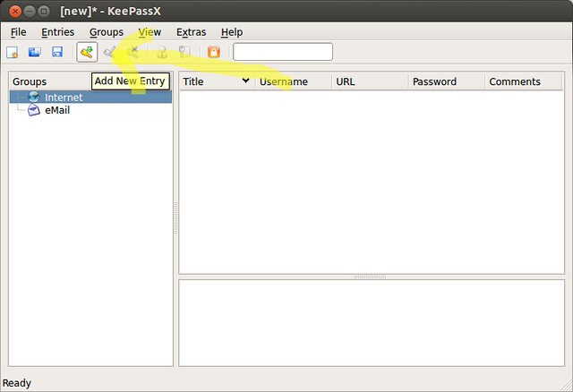573x392 pixels.
Task: Click the Groups panel header
Action: pyautogui.click(x=30, y=81)
